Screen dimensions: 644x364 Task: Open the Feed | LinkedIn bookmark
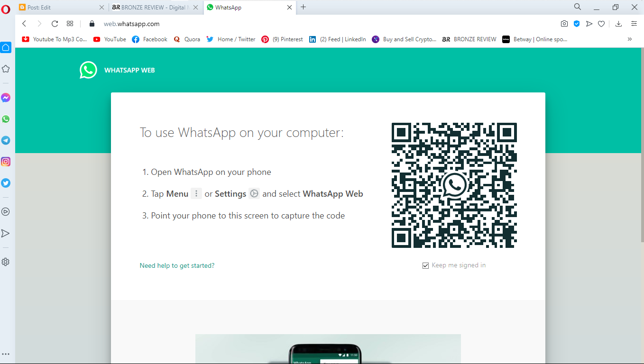tap(338, 39)
